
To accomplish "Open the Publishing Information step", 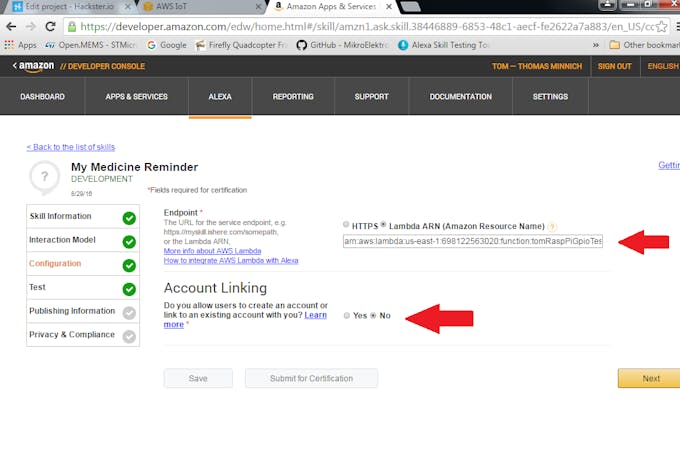I will pos(83,311).
